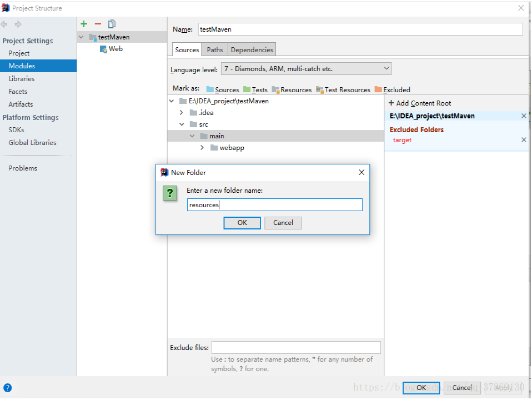Click the Exclude files input field
This screenshot has height=405, width=532.
tap(296, 348)
